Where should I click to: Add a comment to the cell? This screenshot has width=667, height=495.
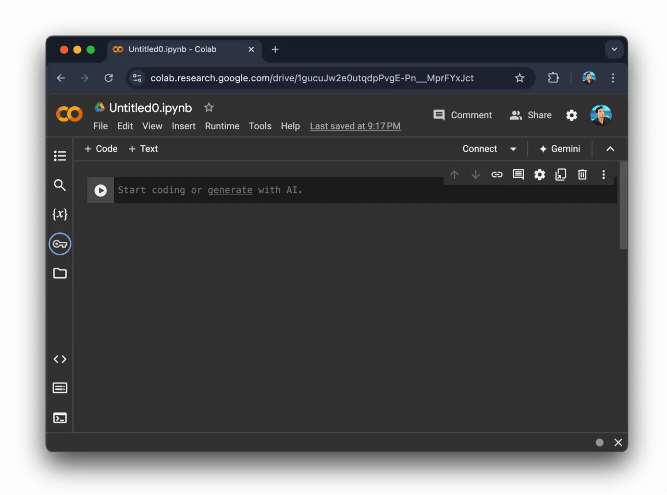coord(518,175)
